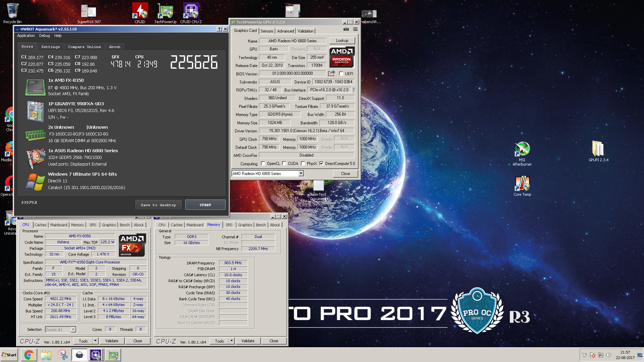Switch to the Advanced tab in GPU-Z

pyautogui.click(x=285, y=31)
